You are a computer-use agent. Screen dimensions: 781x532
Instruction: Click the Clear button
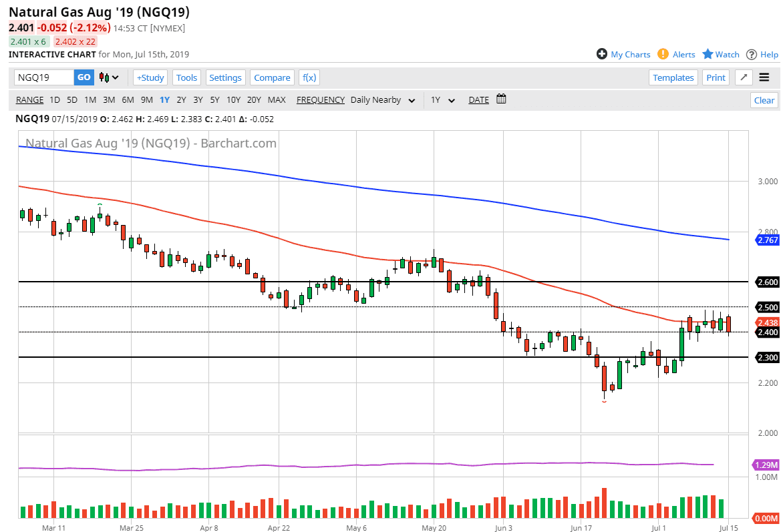click(764, 100)
